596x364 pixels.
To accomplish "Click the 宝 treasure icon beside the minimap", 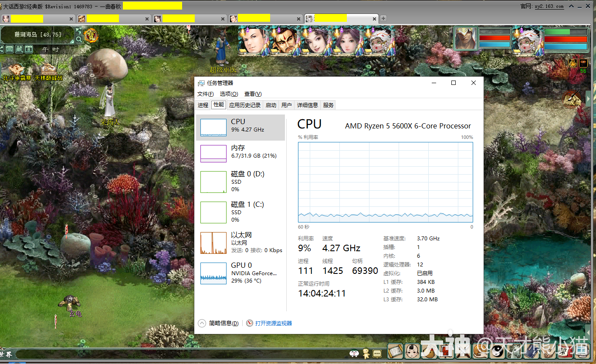I will coord(91,34).
